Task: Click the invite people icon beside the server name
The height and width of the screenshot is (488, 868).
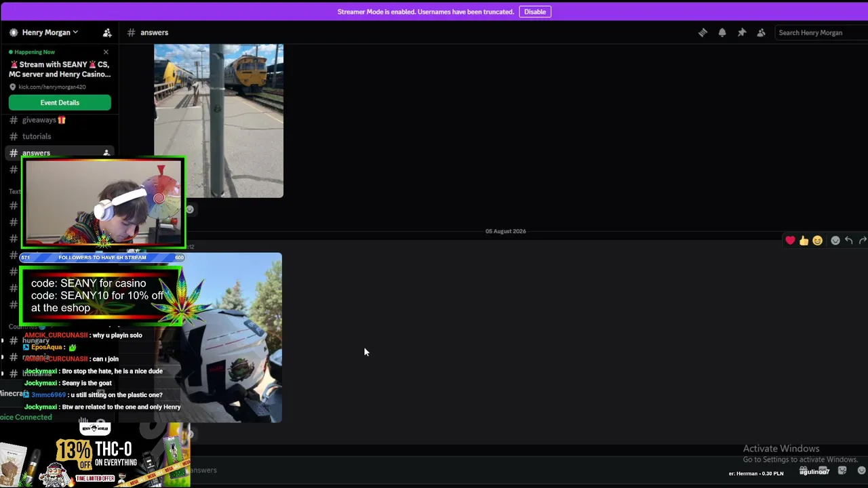Action: [x=107, y=33]
